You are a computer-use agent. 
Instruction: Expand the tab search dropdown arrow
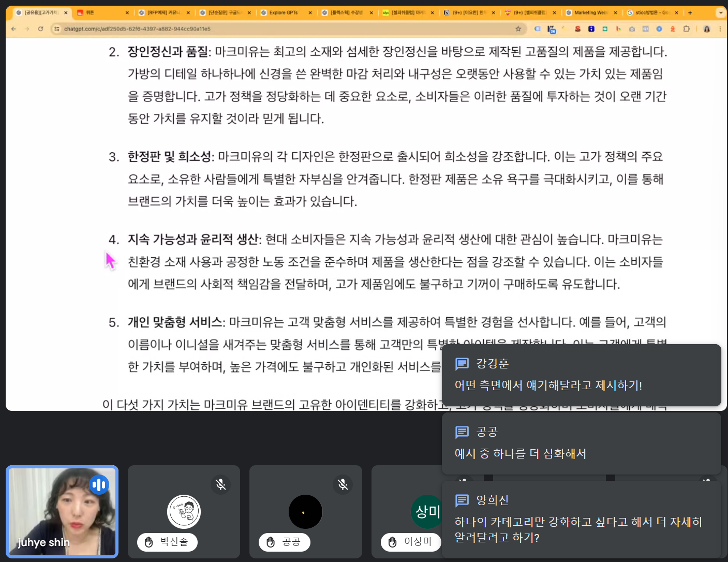(720, 12)
